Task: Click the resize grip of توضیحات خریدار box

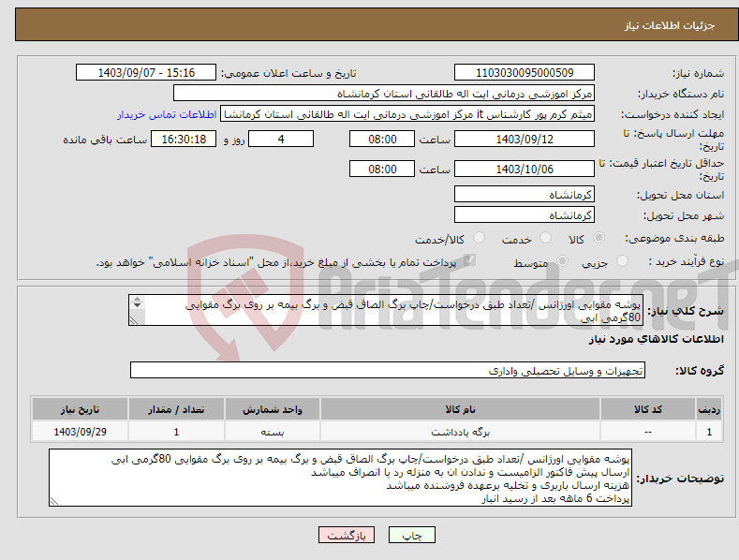Action: 54,502
